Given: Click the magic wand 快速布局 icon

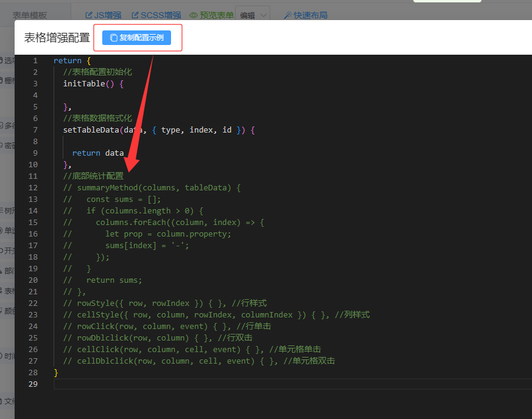Looking at the screenshot, I should (x=288, y=15).
